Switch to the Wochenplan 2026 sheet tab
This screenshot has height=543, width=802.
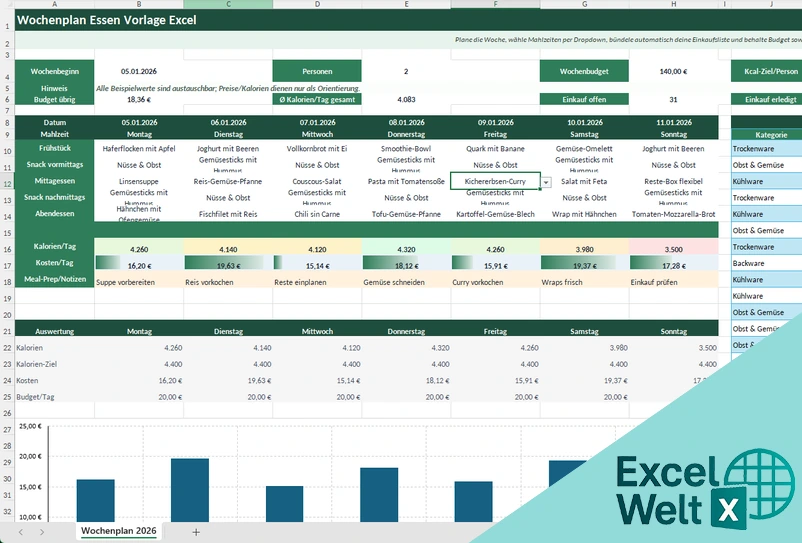point(119,531)
